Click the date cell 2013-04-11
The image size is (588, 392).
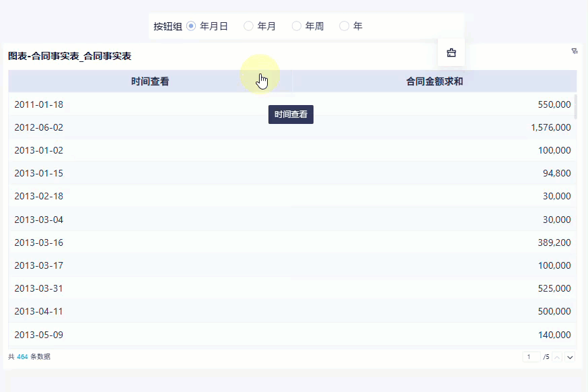(x=38, y=311)
